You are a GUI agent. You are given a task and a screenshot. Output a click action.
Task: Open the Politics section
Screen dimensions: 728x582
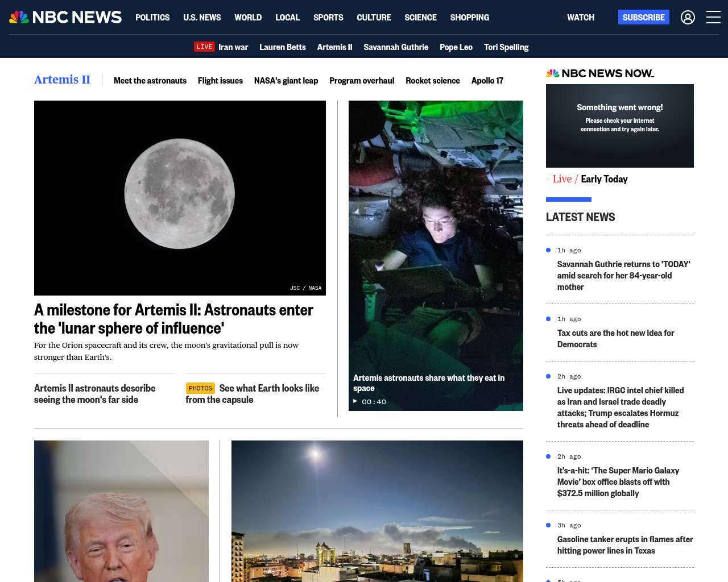[152, 18]
